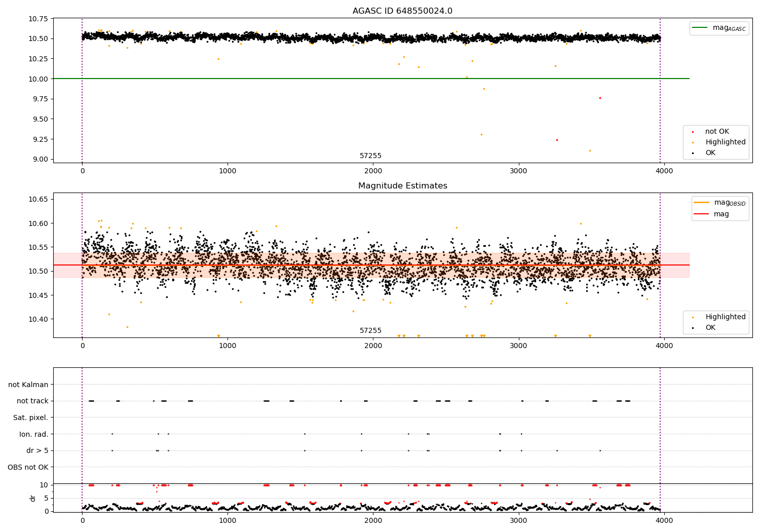The image size is (760, 532).
Task: Click the 'not OK' legend entry in top plot
Action: pos(717,132)
